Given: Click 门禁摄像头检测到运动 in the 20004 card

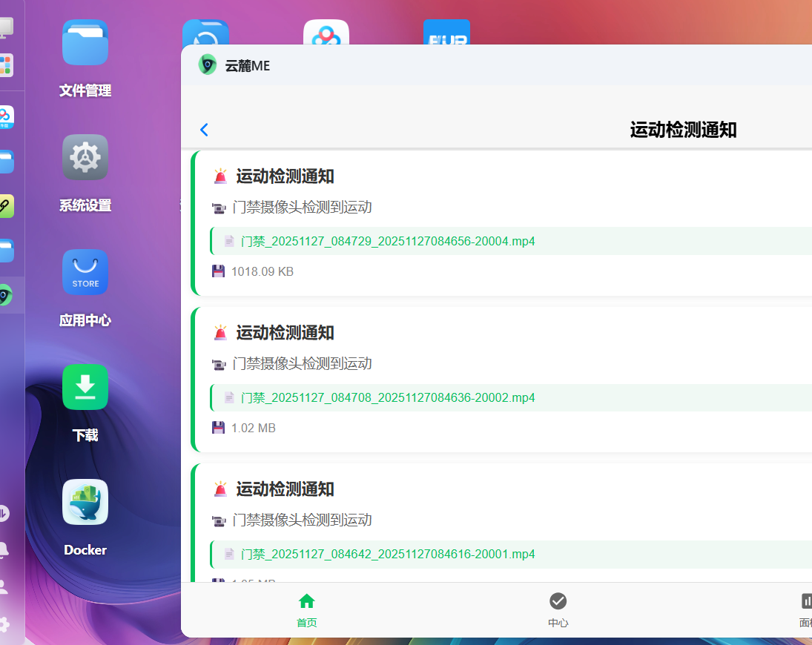Looking at the screenshot, I should pyautogui.click(x=302, y=207).
